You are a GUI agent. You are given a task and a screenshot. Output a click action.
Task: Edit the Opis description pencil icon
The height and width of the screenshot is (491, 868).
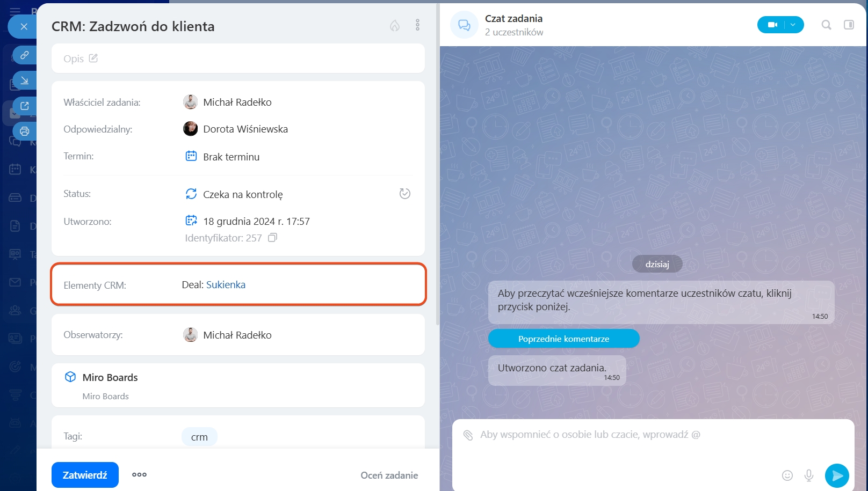[93, 58]
